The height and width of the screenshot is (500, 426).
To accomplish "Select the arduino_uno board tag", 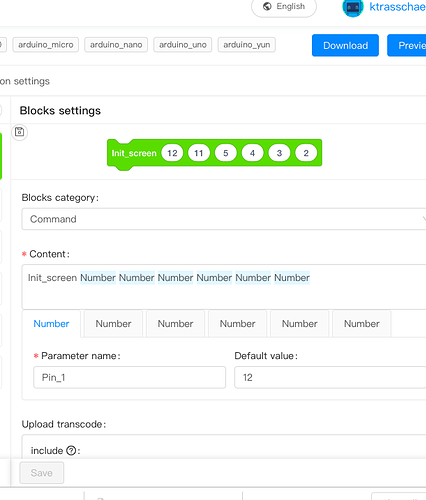I will (x=183, y=45).
